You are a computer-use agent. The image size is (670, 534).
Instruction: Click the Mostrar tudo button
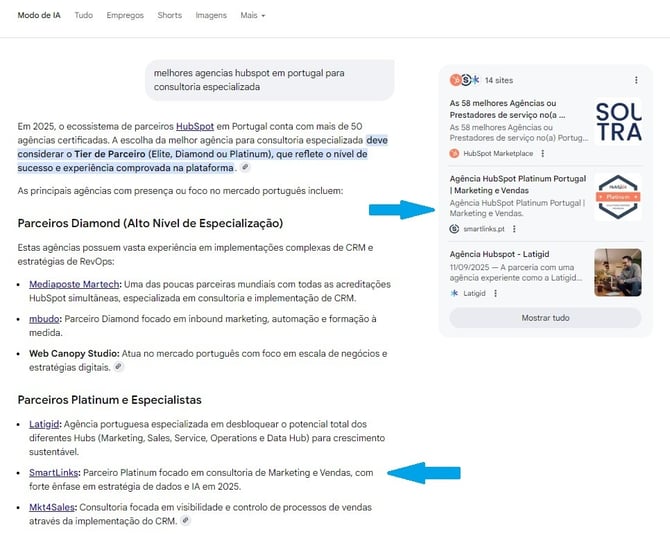545,318
